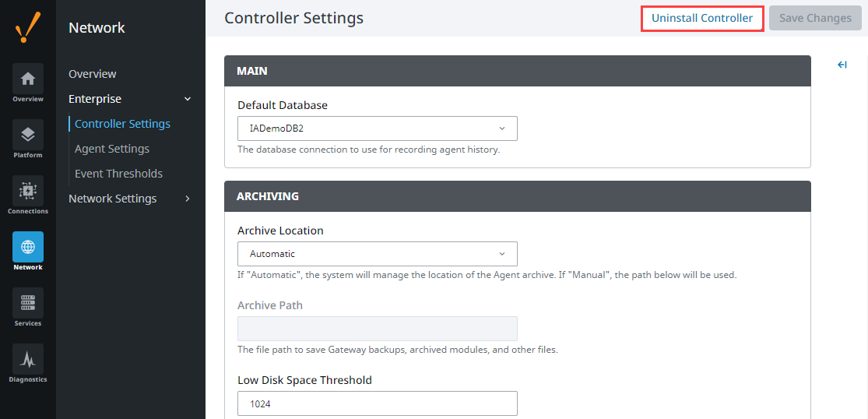Click the Low Disk Space Threshold field

[x=377, y=403]
